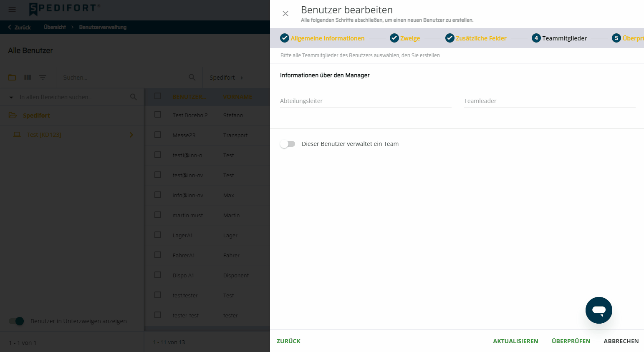Click the laptop icon beside Test [KD123]
The height and width of the screenshot is (352, 644).
click(x=17, y=135)
